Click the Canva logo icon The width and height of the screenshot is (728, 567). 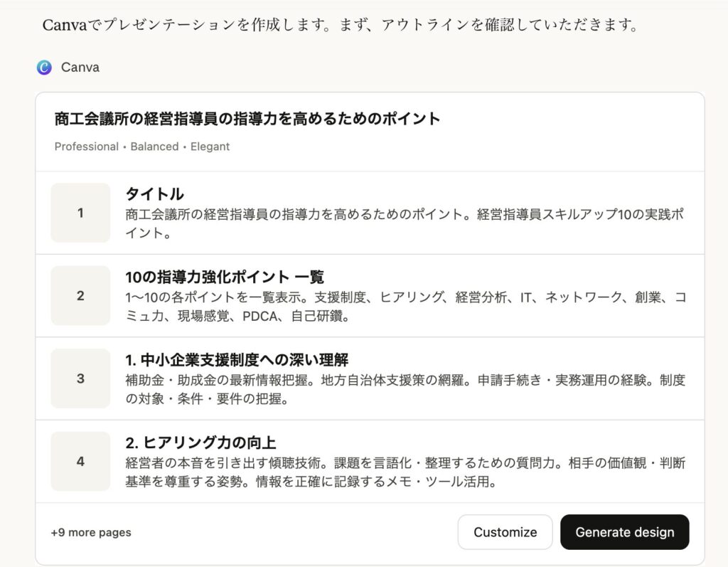44,68
